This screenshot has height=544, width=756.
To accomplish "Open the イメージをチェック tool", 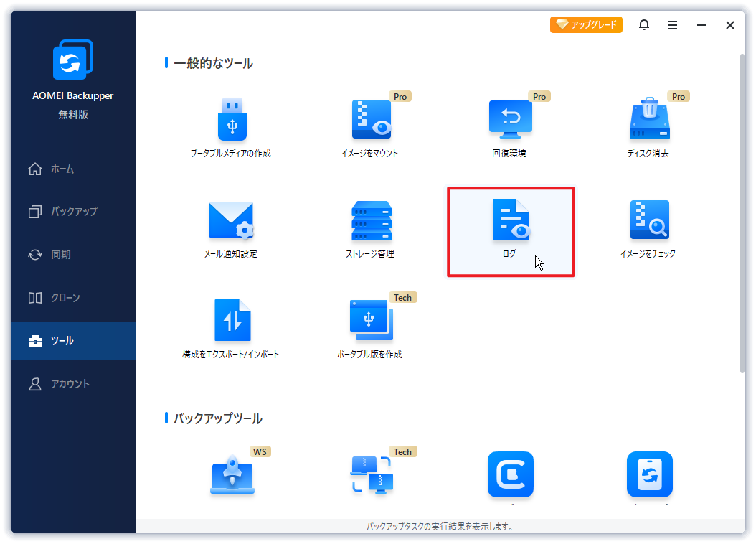I will (x=648, y=230).
